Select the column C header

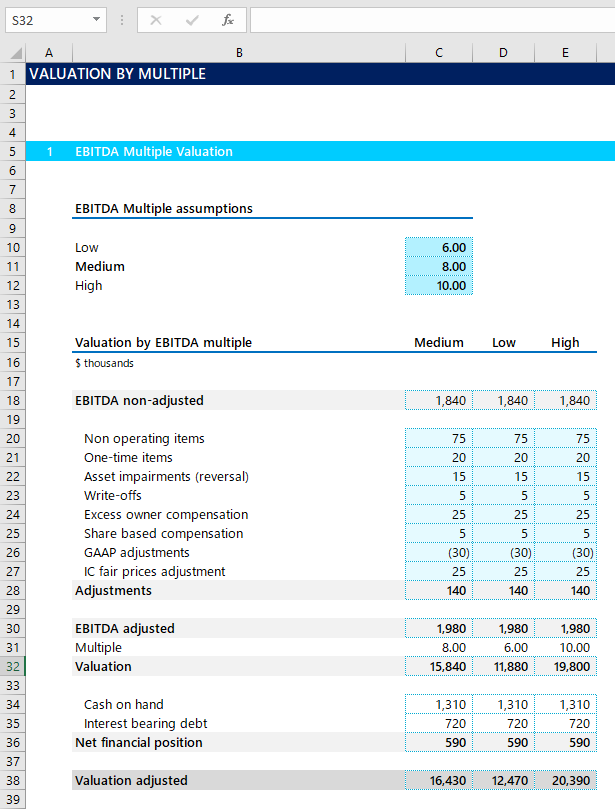click(x=439, y=53)
